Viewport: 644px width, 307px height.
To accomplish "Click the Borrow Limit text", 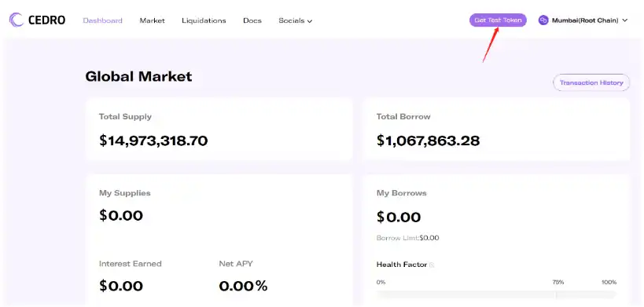I will tap(408, 238).
